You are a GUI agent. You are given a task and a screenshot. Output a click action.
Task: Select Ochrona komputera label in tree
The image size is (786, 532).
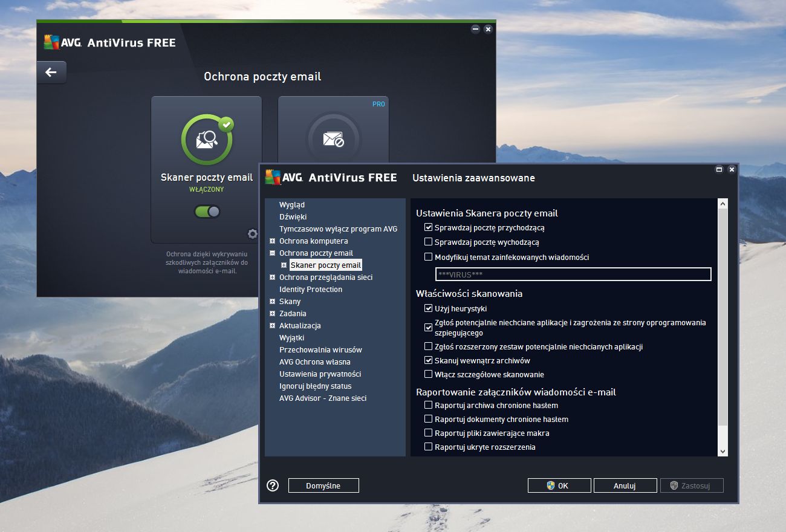tap(313, 241)
